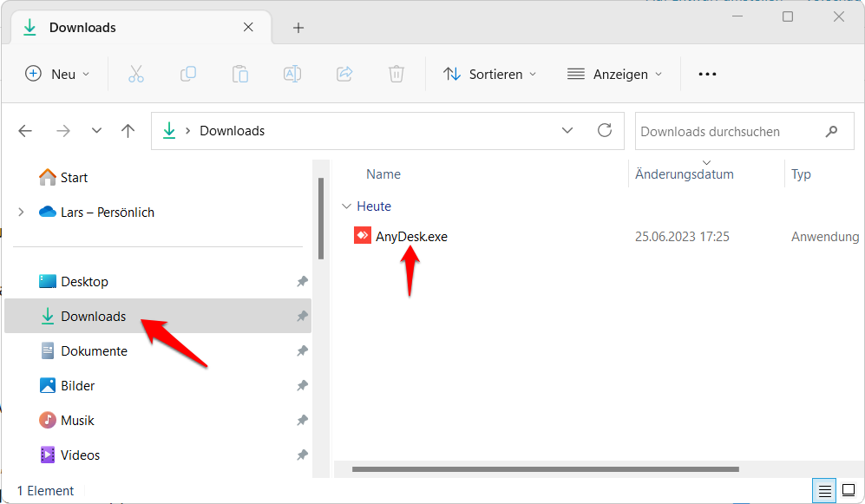Open the three-dots more options menu

707,74
